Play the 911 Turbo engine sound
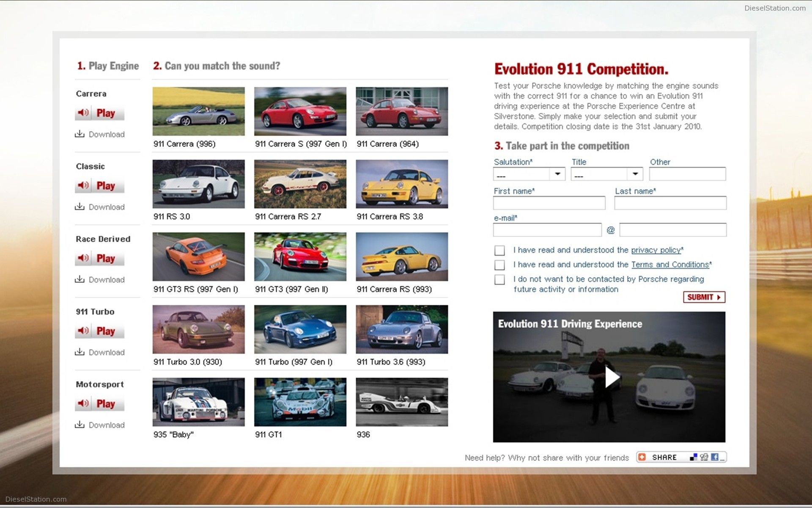This screenshot has height=508, width=812. click(x=100, y=331)
